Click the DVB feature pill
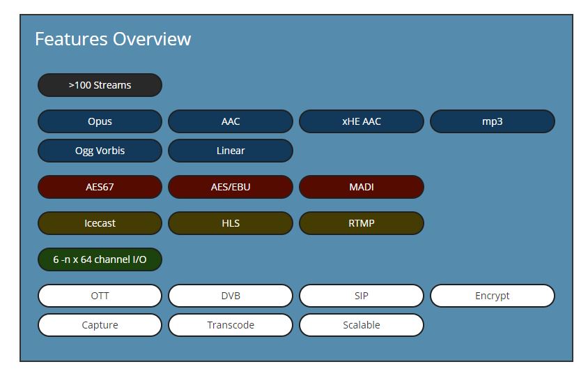This screenshot has width=588, height=385. pyautogui.click(x=231, y=296)
